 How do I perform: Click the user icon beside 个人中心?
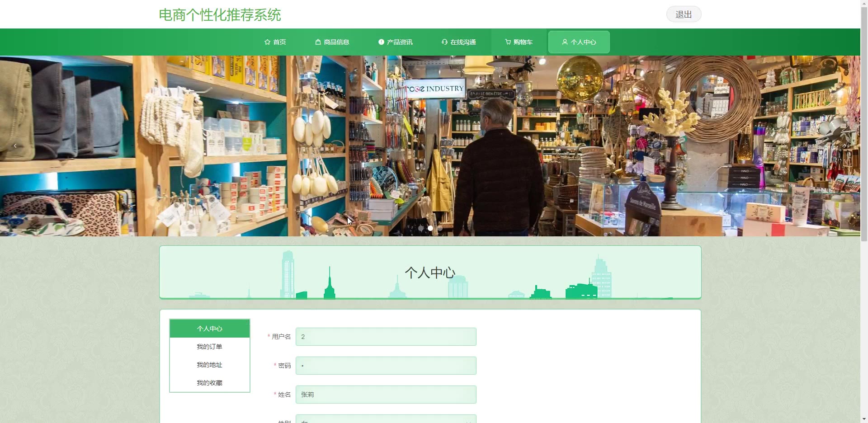pos(565,42)
